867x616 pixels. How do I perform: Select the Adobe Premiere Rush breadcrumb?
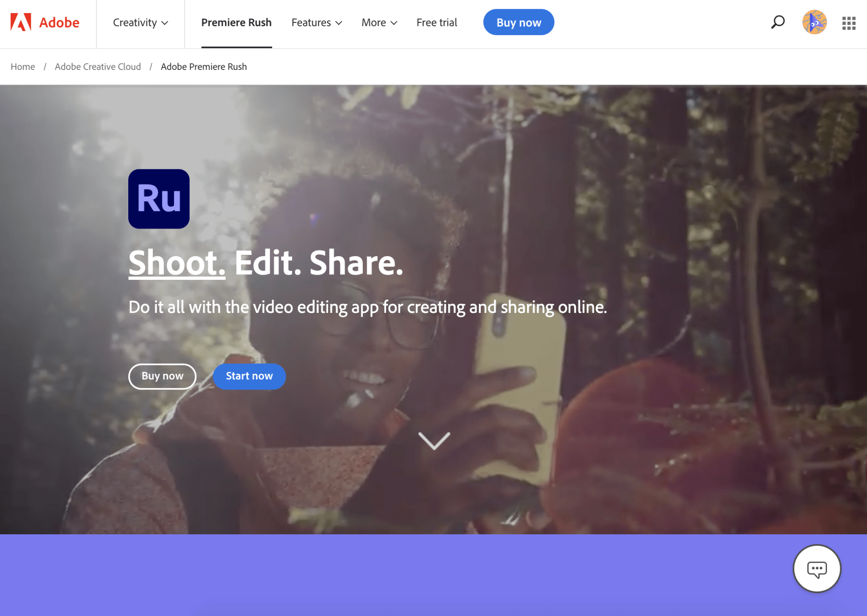point(204,66)
